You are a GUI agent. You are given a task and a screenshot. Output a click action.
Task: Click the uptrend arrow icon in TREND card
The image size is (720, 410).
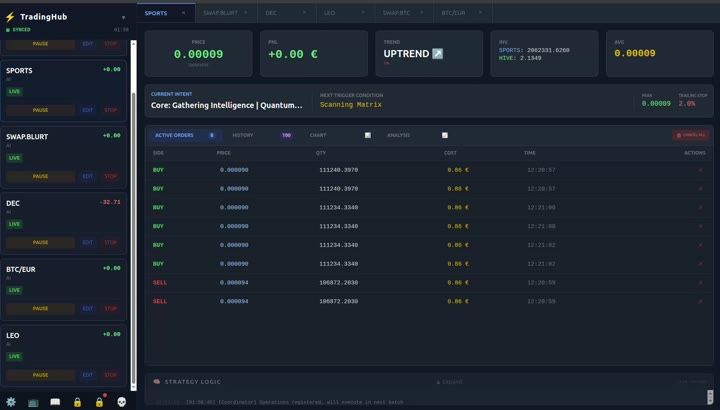tap(438, 54)
